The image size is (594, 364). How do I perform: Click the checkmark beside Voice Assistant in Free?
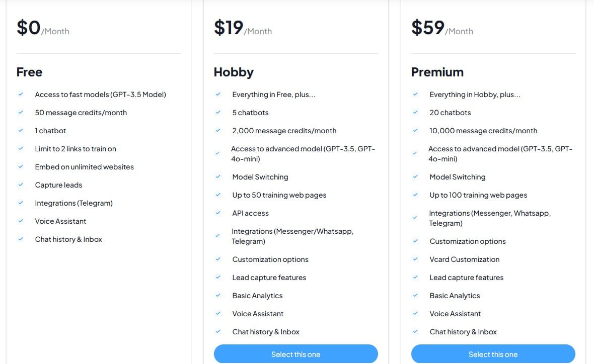point(21,221)
